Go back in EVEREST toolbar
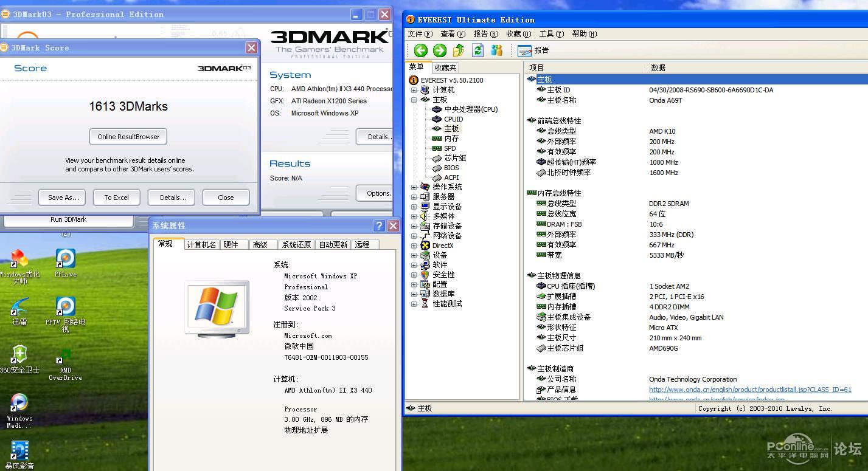This screenshot has width=868, height=471. point(420,50)
